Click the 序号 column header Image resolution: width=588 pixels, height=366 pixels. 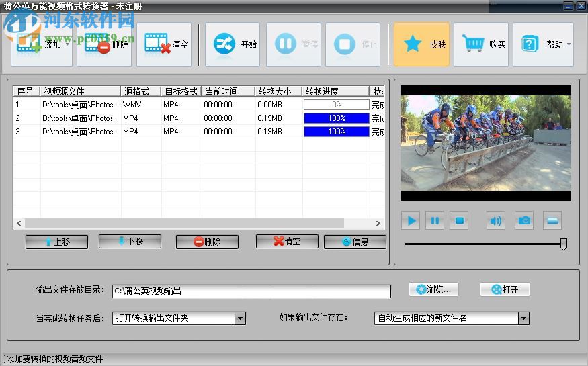pyautogui.click(x=26, y=91)
